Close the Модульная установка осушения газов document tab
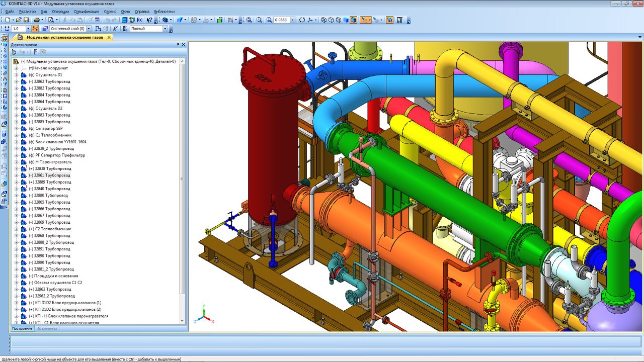Screen dimensions: 644x362 (x=109, y=37)
